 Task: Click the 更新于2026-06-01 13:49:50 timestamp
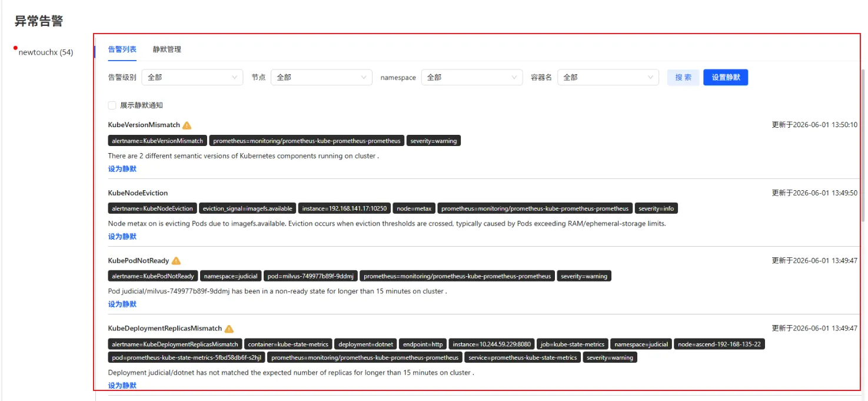[814, 193]
